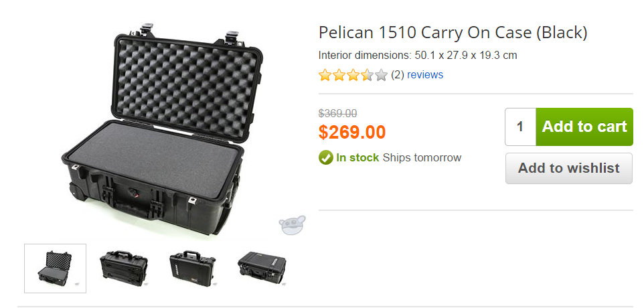Select the fourth thumbnail of closed case
Viewport: 644px width, 308px height.
pyautogui.click(x=261, y=268)
